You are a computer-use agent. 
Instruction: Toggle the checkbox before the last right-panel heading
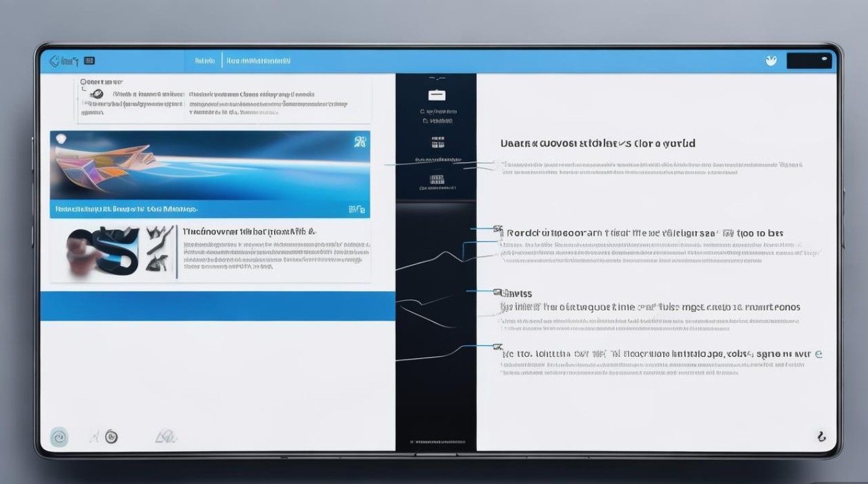pos(496,347)
